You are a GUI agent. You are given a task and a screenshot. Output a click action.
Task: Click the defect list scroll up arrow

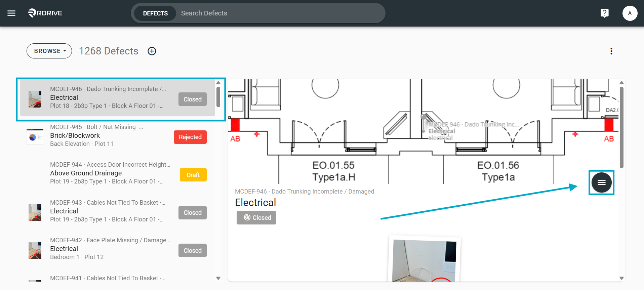click(x=218, y=83)
